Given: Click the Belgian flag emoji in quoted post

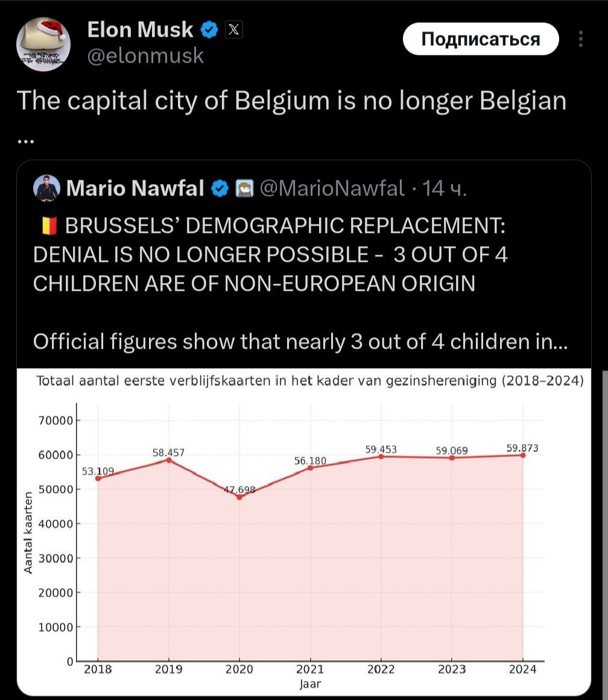Looking at the screenshot, I should click(x=48, y=226).
